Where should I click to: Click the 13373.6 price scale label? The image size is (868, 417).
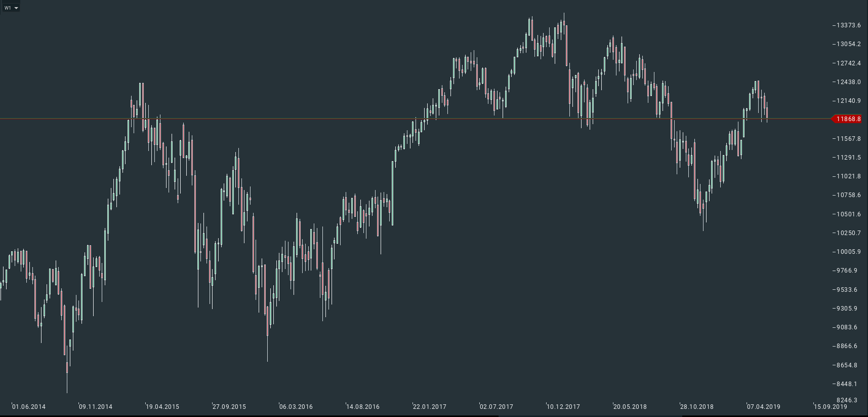tap(848, 25)
